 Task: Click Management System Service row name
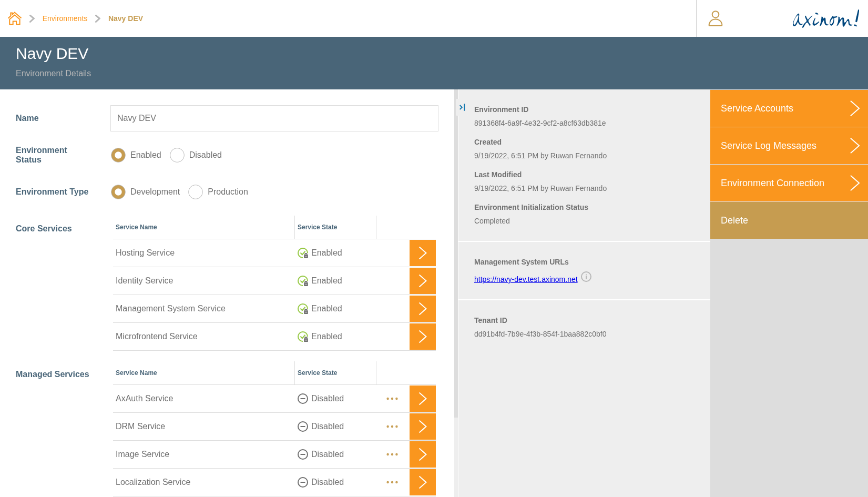point(170,309)
